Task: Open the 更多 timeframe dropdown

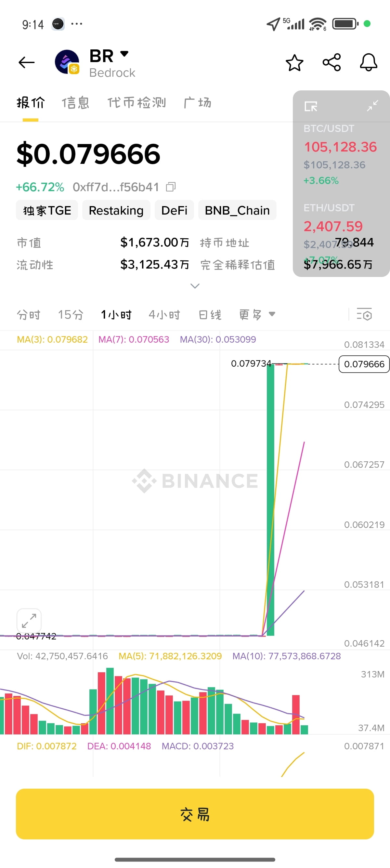Action: (257, 314)
